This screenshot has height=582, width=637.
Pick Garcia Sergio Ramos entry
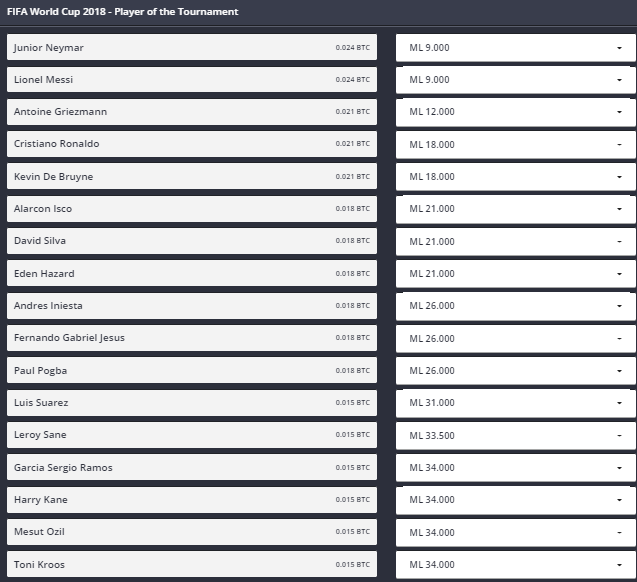pyautogui.click(x=192, y=467)
